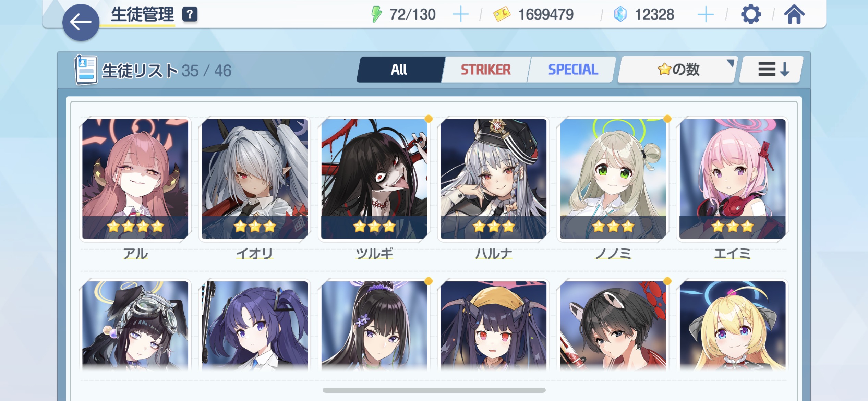Click the horizontal scrollbar at the bottom
The height and width of the screenshot is (401, 868).
(x=434, y=390)
